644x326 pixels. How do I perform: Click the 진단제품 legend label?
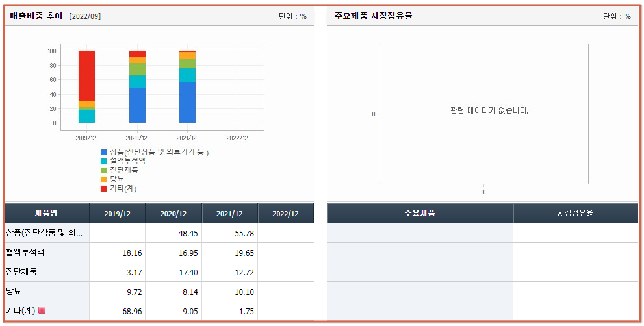124,170
